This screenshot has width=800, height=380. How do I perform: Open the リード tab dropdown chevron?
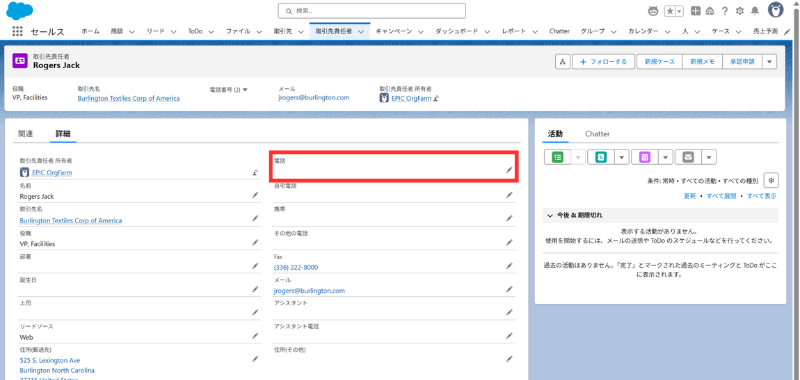tap(173, 32)
